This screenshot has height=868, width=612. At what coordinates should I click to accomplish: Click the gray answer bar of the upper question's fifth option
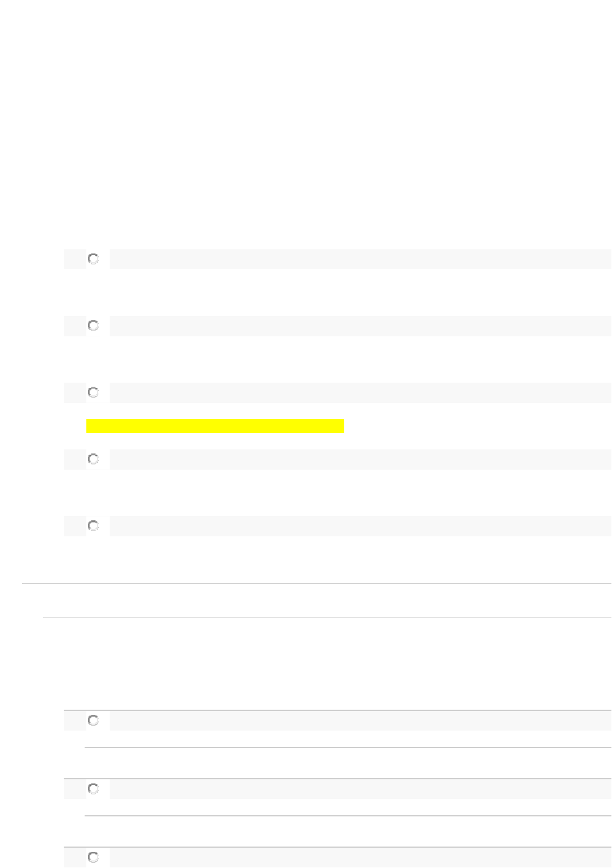tap(360, 526)
